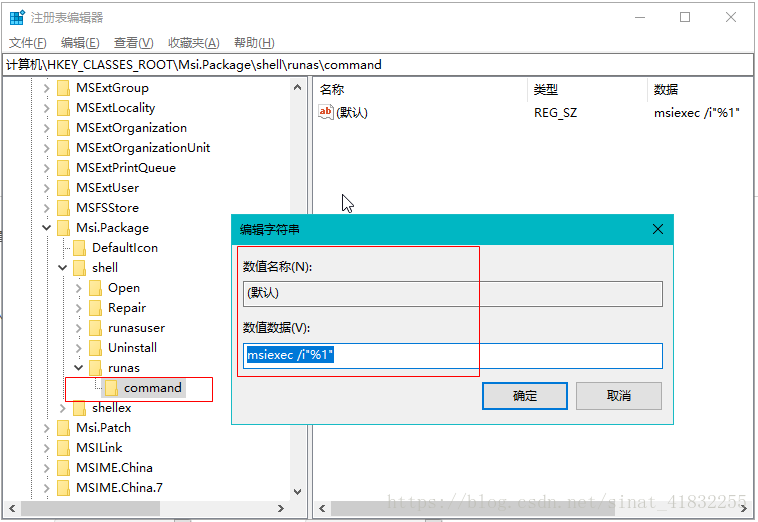Click the msiexec /i"%1" data cell in list
This screenshot has width=758, height=522.
coord(697,113)
